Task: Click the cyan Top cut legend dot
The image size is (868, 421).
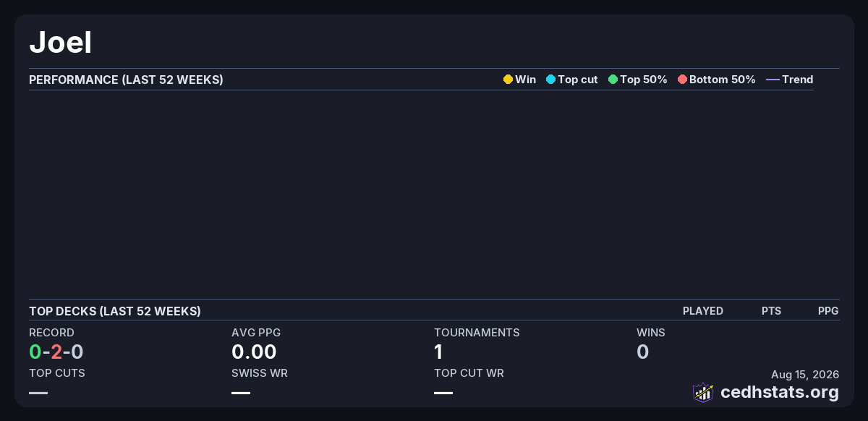Action: 550,80
